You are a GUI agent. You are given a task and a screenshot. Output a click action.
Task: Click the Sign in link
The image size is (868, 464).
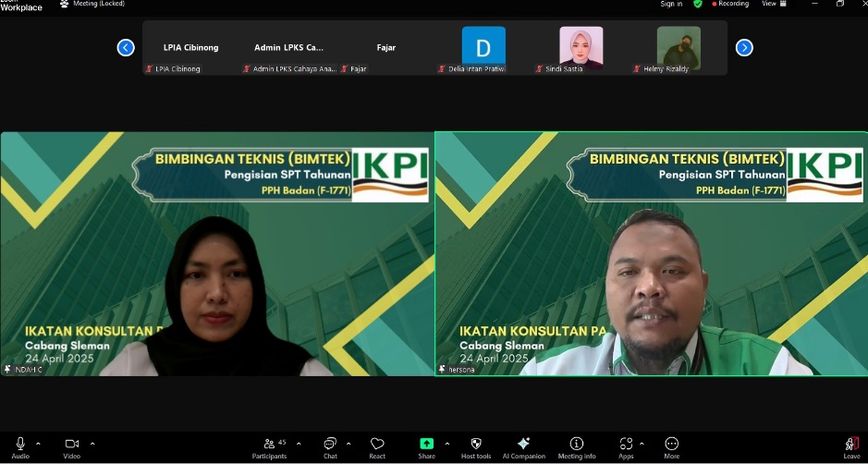pos(671,4)
